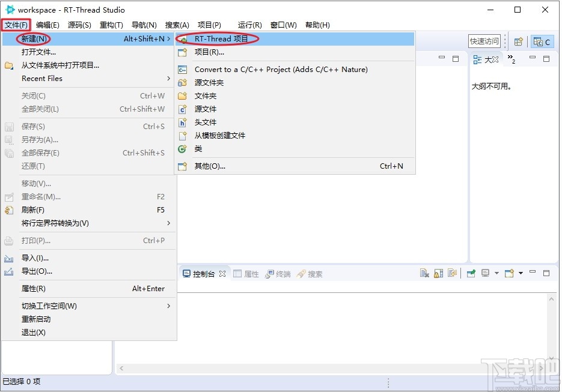The image size is (562, 392).
Task: Expand 切换工作空间(W) submenu
Action: click(x=88, y=306)
